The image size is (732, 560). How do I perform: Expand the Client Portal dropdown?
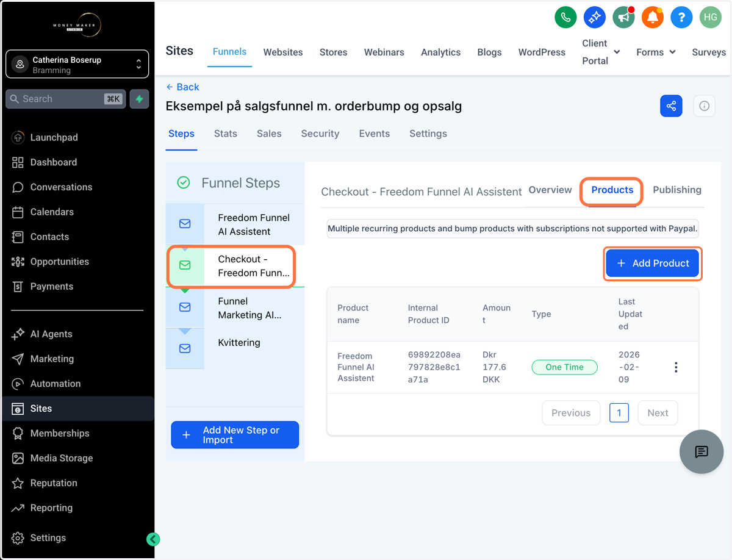(x=601, y=52)
